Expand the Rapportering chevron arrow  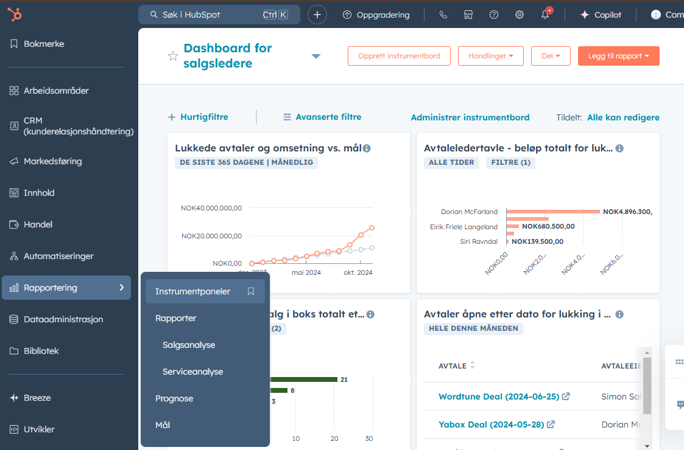point(122,287)
